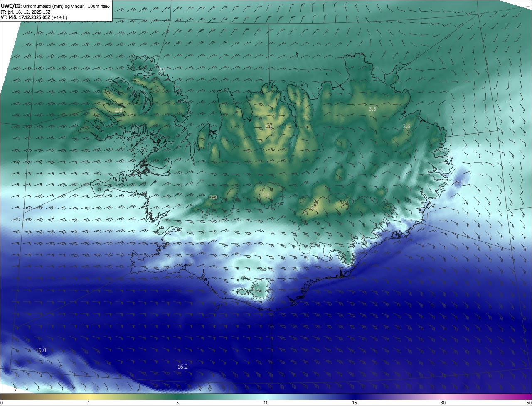Click the 5 tick on the color scale
Screen dimensions: 532x406
pos(177,403)
